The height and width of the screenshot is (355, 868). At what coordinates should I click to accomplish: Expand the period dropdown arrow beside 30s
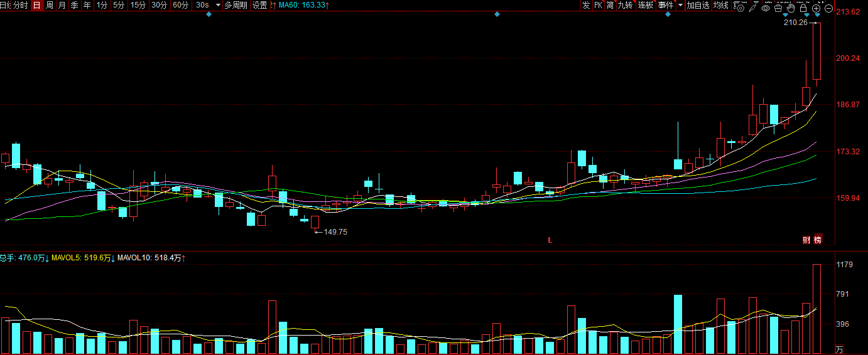click(x=218, y=5)
